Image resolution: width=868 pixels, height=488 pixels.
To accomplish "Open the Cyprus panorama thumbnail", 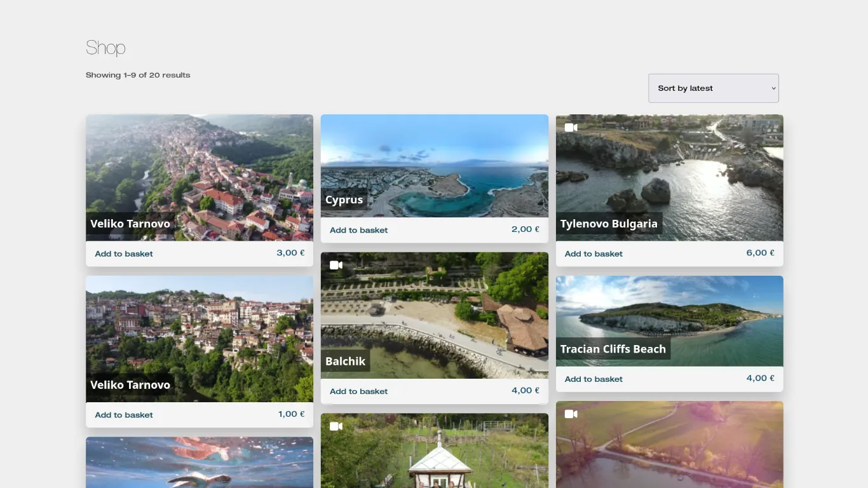I will (x=434, y=159).
